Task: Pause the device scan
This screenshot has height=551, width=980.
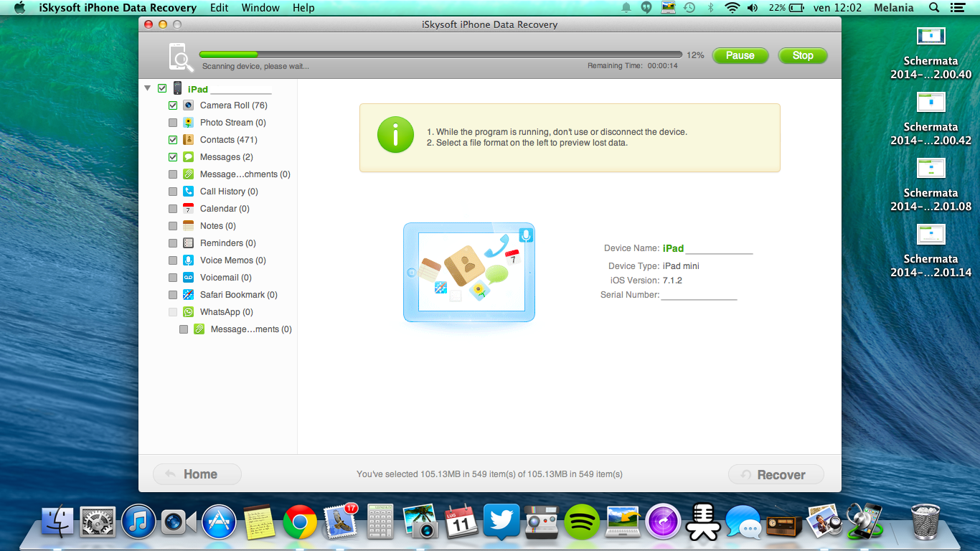Action: [740, 55]
